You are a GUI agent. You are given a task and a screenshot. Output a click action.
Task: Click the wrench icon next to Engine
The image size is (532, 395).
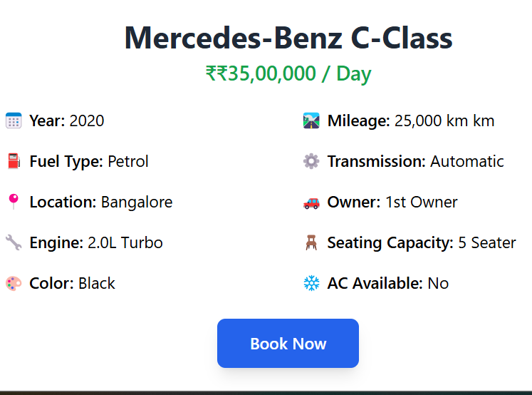(14, 242)
